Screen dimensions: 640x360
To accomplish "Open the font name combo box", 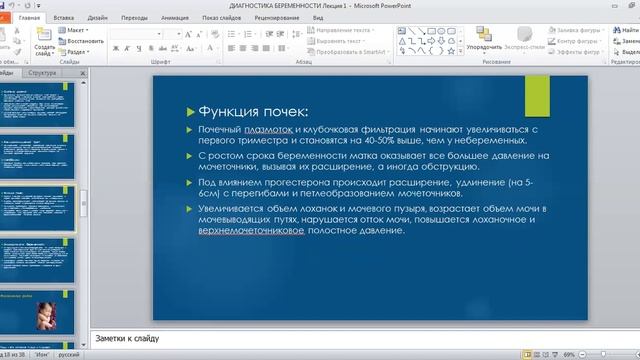I will [x=136, y=34].
